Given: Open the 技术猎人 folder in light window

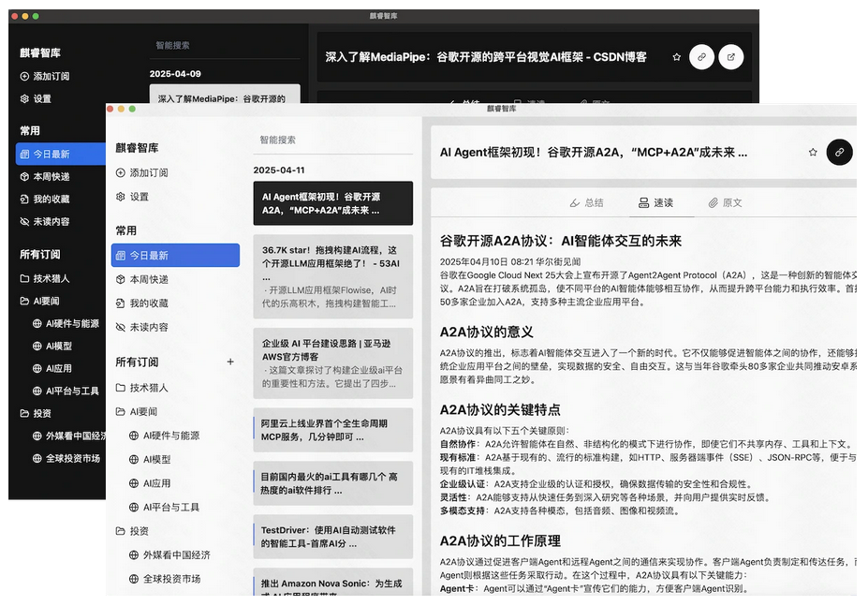Looking at the screenshot, I should [141, 388].
